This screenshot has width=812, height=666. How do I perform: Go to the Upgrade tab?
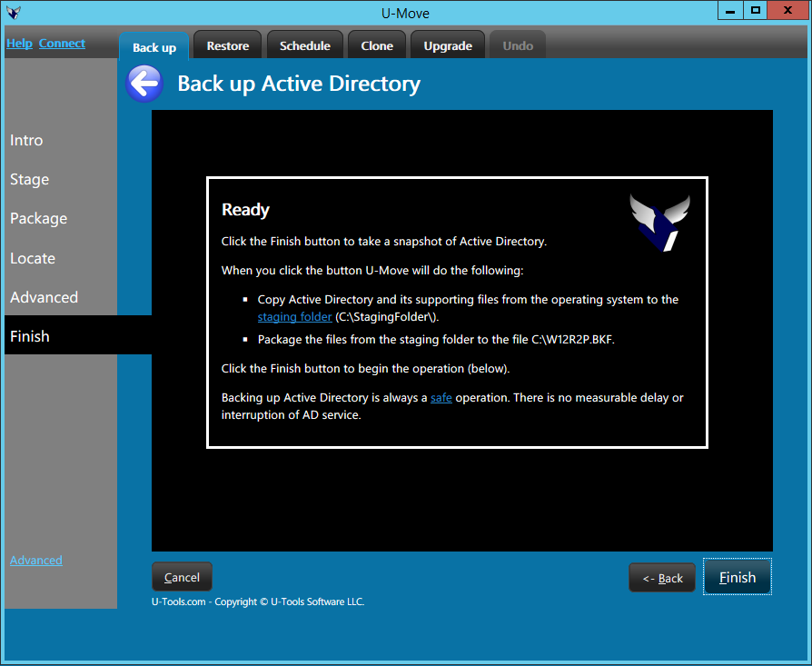click(448, 45)
